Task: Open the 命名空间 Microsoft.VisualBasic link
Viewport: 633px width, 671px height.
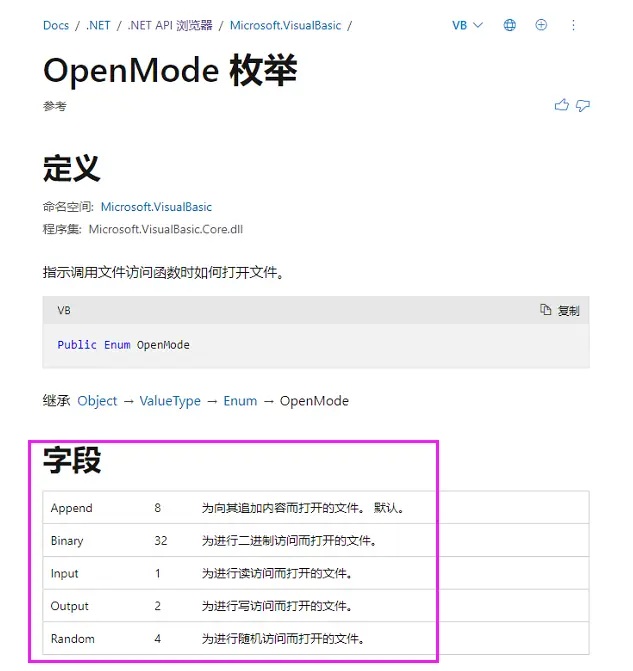Action: coord(156,207)
